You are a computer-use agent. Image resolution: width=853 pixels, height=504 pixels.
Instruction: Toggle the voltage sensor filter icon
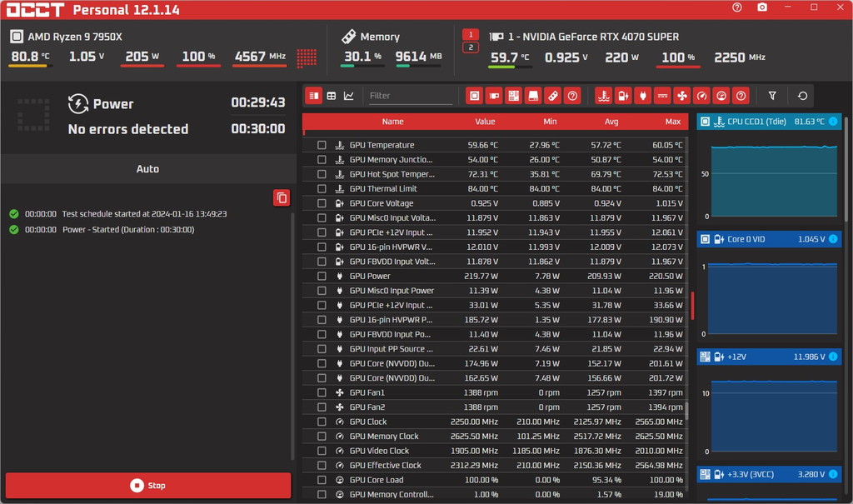pyautogui.click(x=623, y=96)
